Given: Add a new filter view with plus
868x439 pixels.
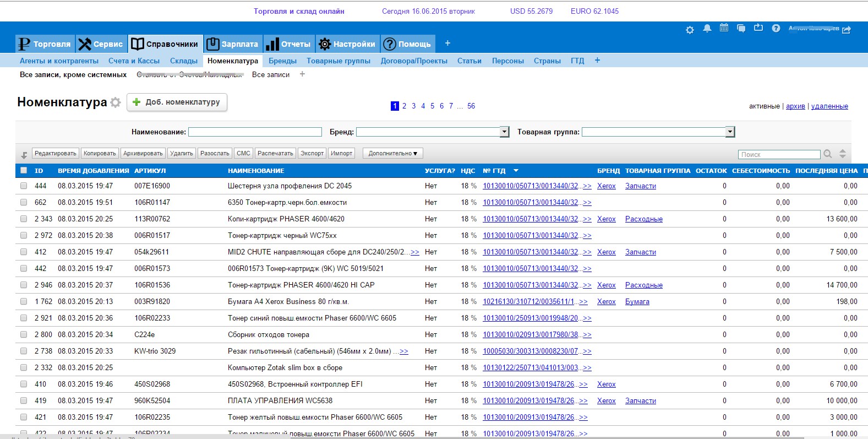Looking at the screenshot, I should [302, 74].
